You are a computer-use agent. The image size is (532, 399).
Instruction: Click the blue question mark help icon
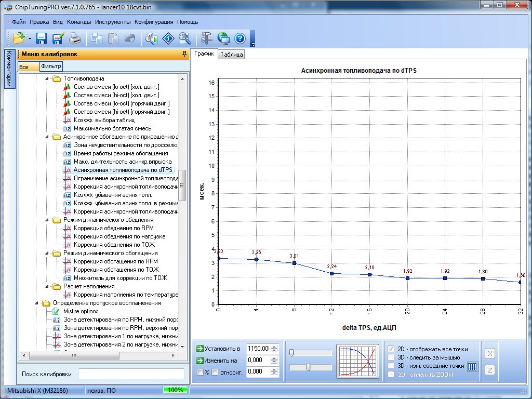click(240, 38)
